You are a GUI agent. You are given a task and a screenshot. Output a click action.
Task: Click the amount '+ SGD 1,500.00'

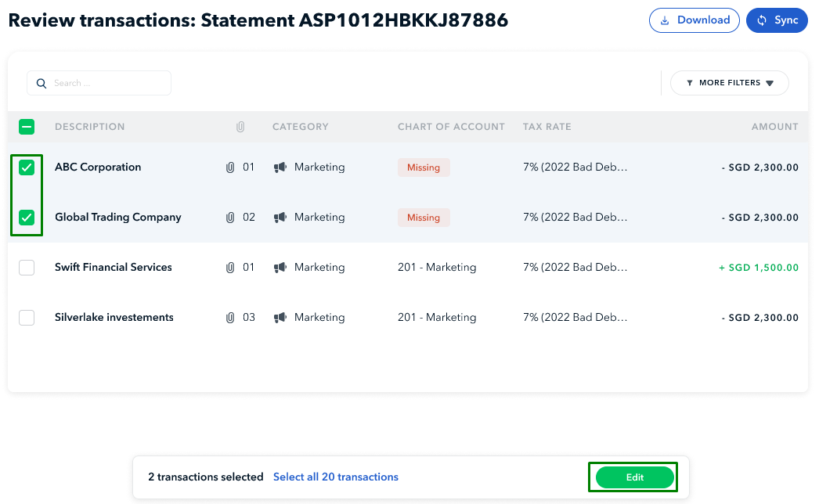click(x=759, y=268)
